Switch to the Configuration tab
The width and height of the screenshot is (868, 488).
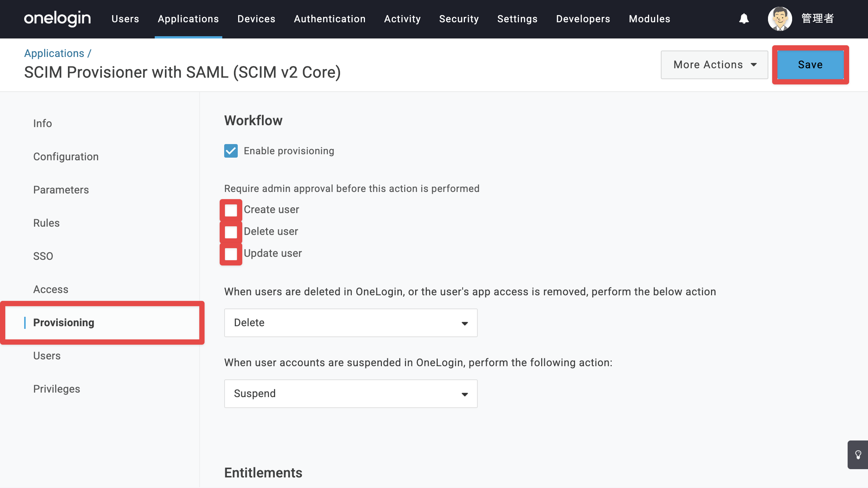(66, 157)
